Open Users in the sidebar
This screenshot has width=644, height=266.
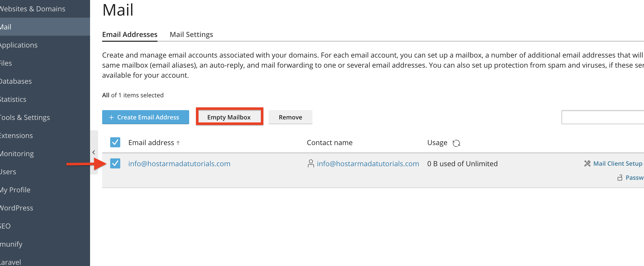45,172
